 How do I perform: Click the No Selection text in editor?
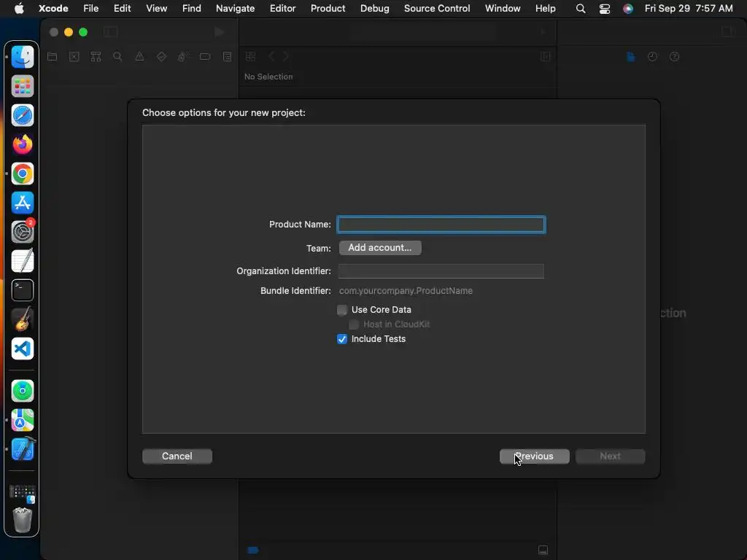click(268, 77)
